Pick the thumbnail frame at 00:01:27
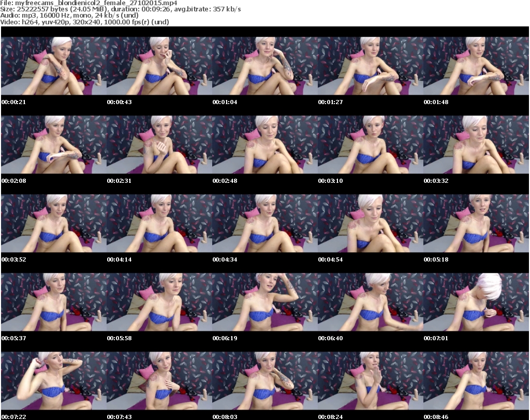Viewport: 530px width, 420px height. tap(371, 66)
